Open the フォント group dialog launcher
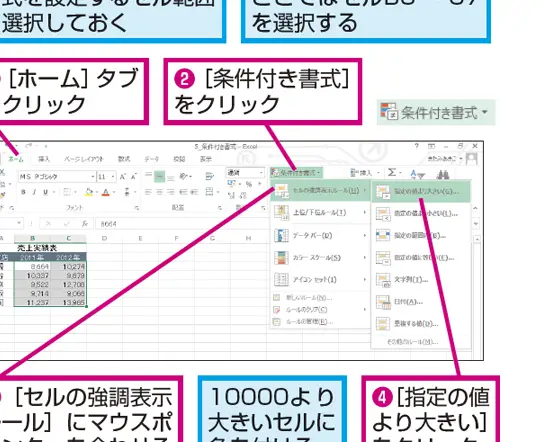 (x=137, y=208)
